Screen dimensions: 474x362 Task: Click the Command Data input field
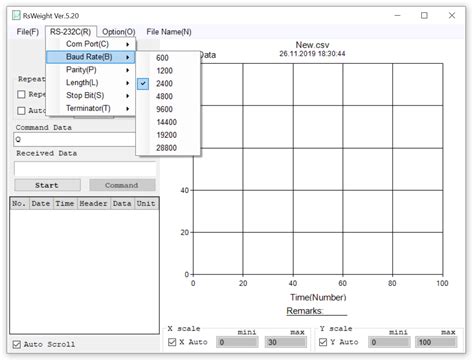(75, 140)
